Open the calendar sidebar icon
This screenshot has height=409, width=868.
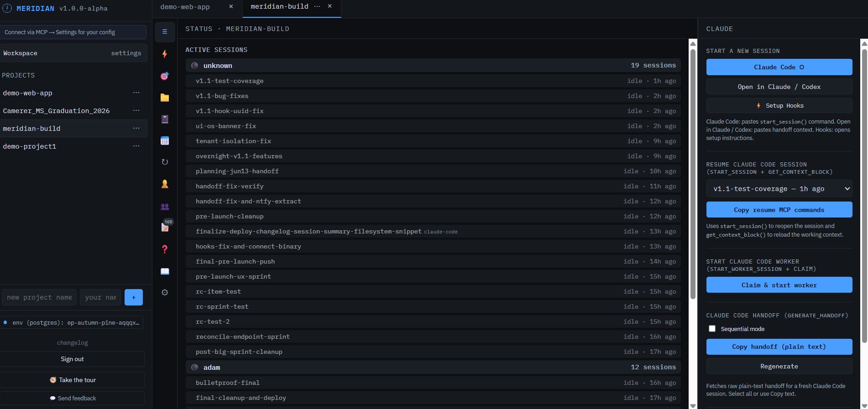[x=165, y=140]
